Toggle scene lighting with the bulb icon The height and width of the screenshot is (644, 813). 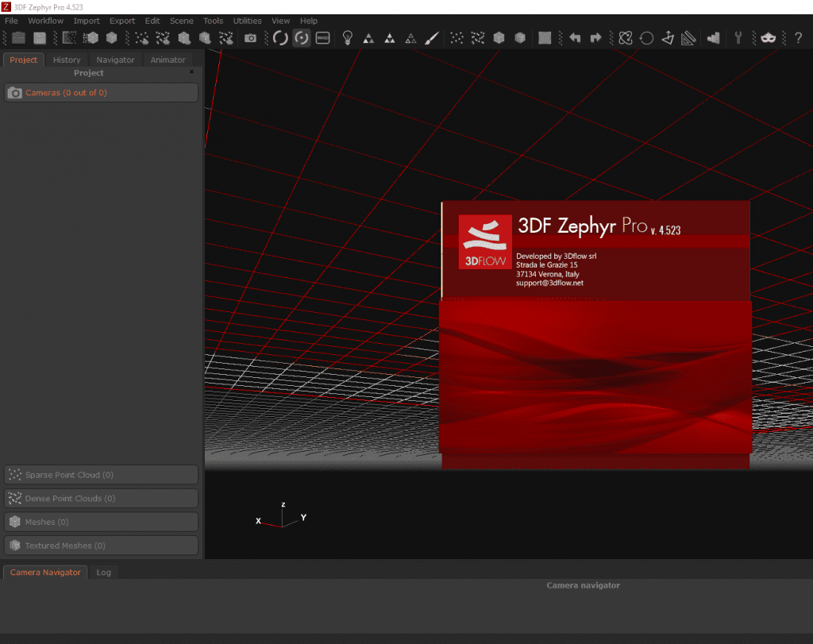coord(347,37)
